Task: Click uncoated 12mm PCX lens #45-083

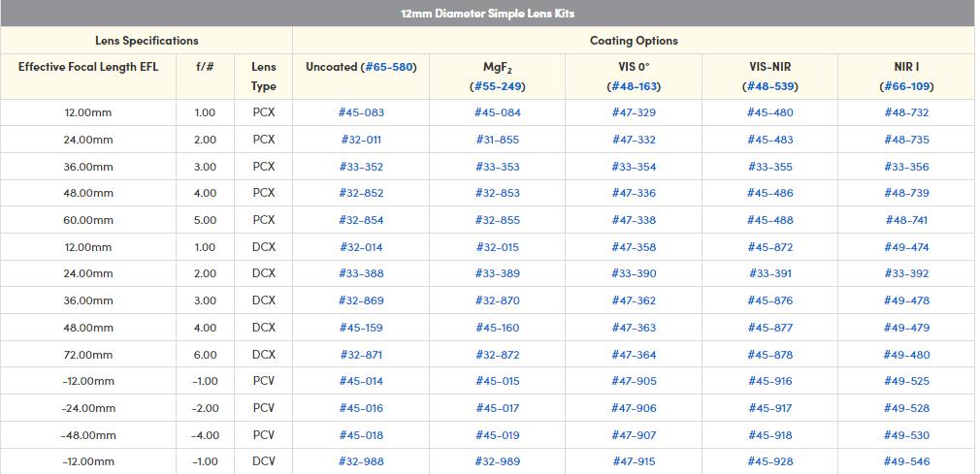Action: (361, 112)
